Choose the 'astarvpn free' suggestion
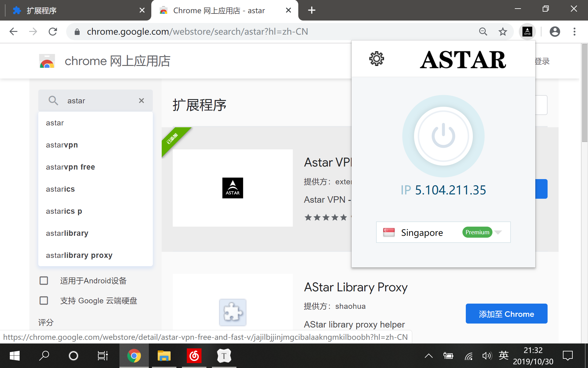 point(95,167)
